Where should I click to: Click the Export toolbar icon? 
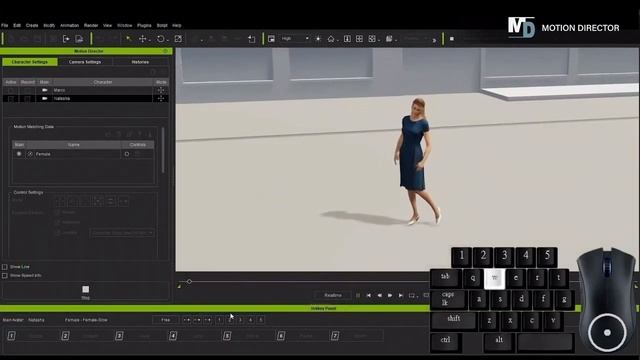click(x=79, y=39)
